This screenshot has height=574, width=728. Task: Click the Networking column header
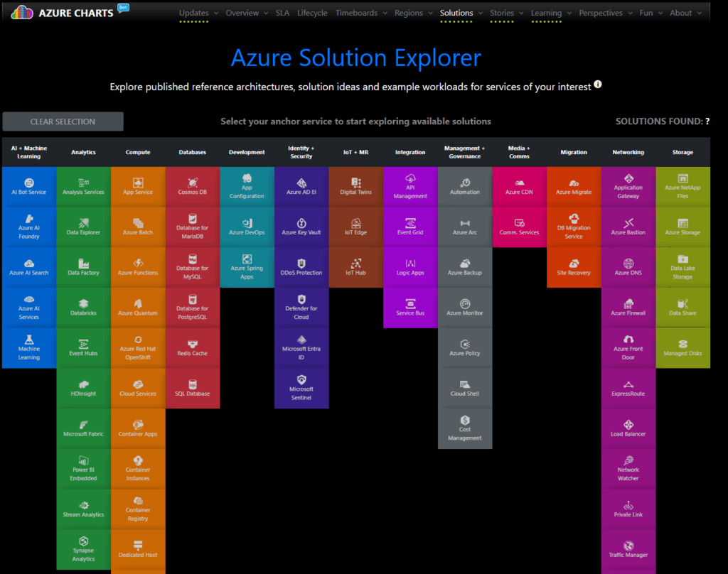coord(628,152)
